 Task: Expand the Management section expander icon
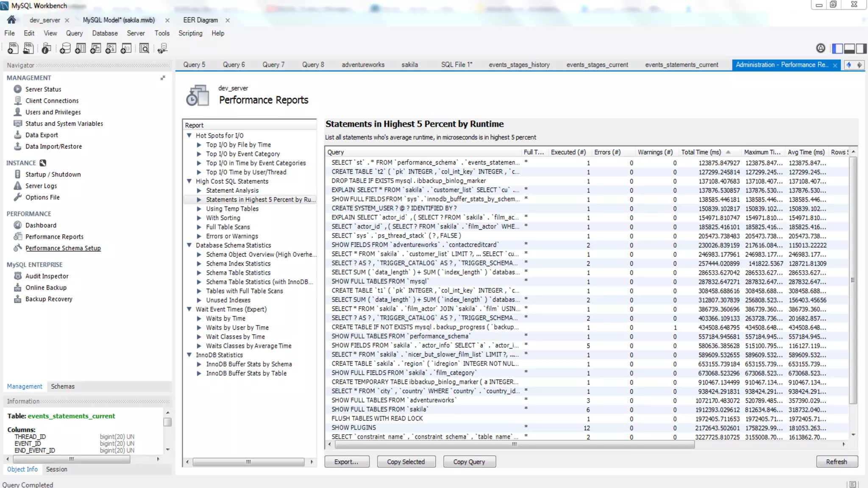162,78
